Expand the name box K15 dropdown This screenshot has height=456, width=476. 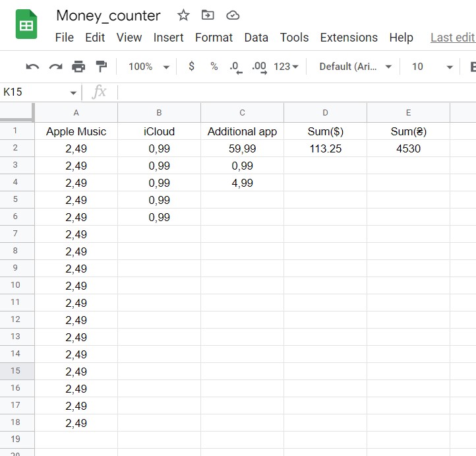73,92
